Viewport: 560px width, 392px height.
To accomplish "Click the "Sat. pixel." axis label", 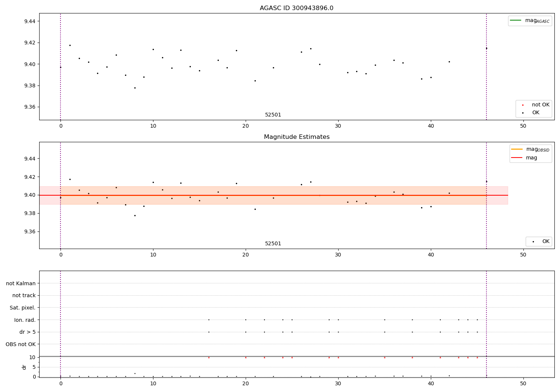I will tap(23, 308).
